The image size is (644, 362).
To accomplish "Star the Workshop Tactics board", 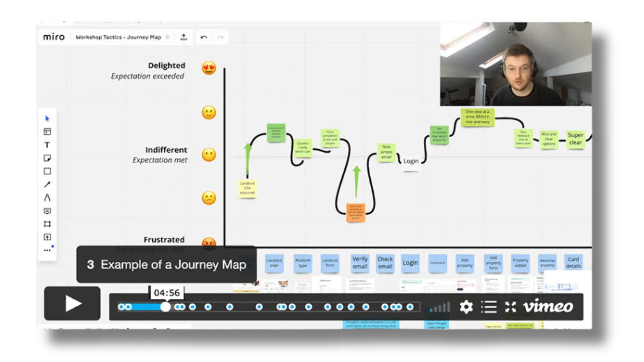I will (167, 37).
